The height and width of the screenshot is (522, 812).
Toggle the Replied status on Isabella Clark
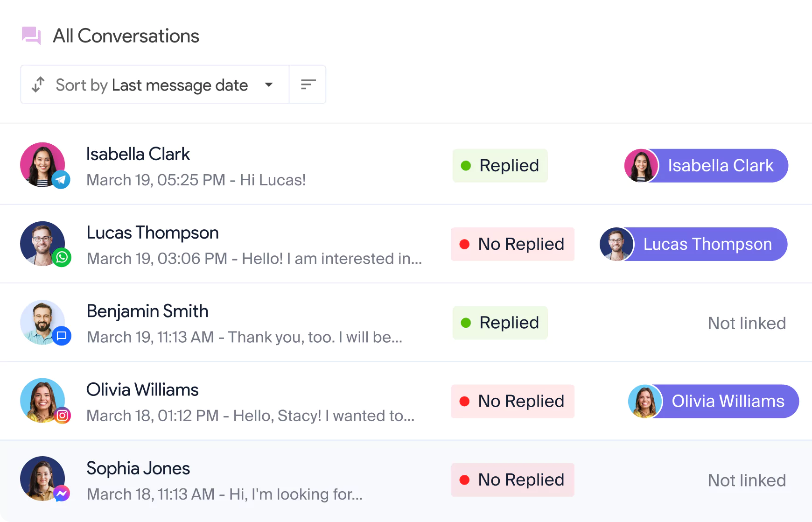coord(500,165)
